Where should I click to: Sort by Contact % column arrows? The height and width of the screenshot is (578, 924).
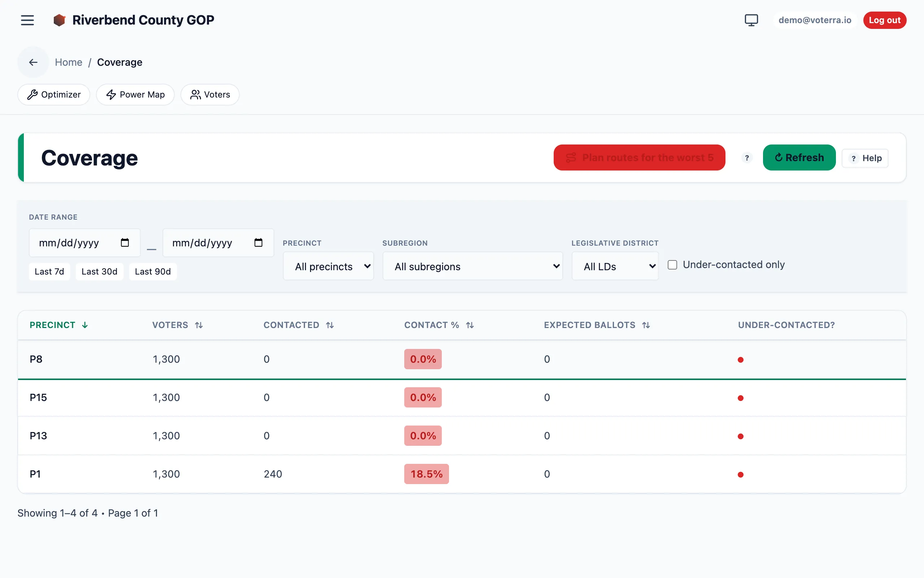470,325
